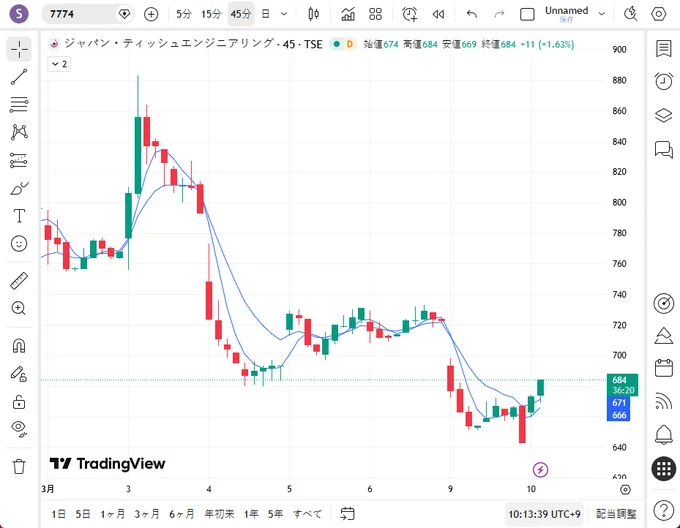The image size is (680, 528).
Task: Open the notifications bell
Action: point(664,435)
